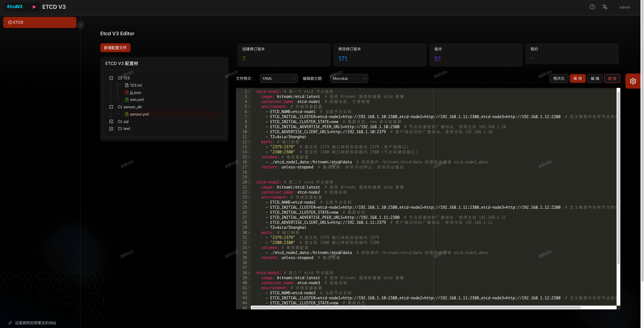Image resolution: width=644 pixels, height=328 pixels.
Task: Click the 编辑 edit button
Action: tap(595, 79)
